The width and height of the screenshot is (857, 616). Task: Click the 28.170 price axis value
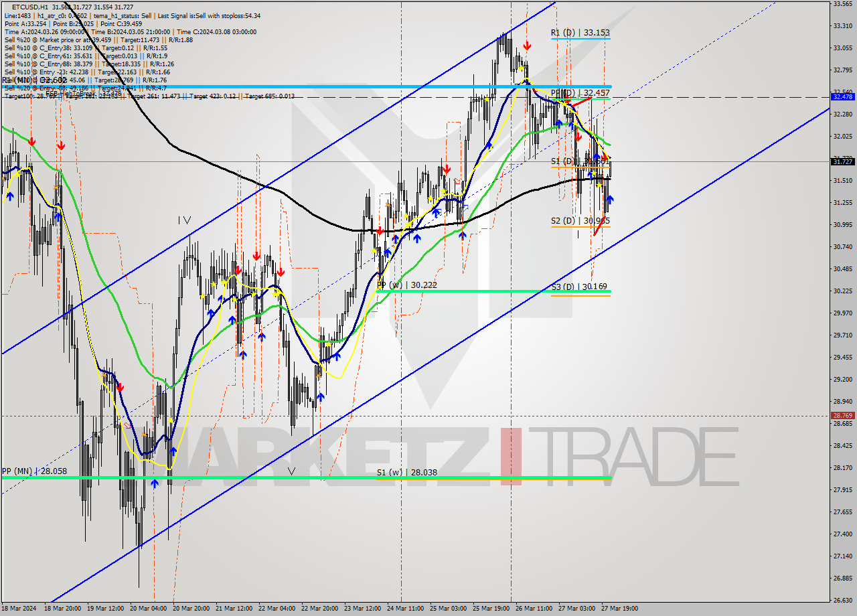(x=842, y=467)
